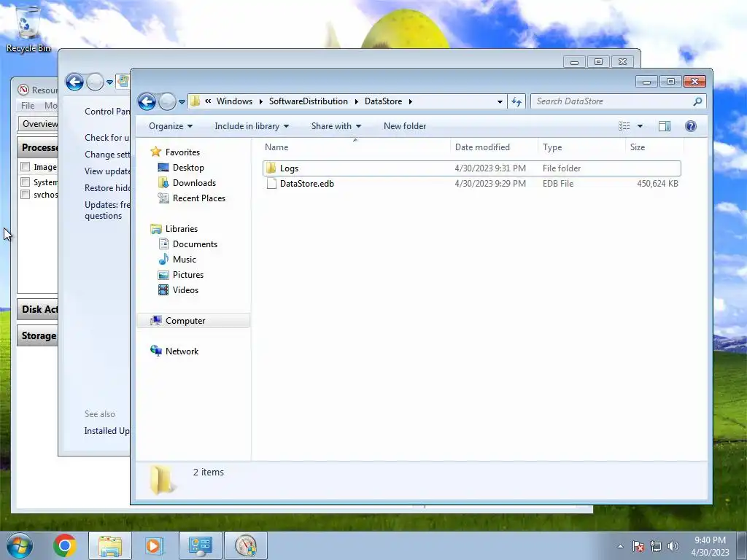Open Pictures library
747x560 pixels.
coord(187,275)
